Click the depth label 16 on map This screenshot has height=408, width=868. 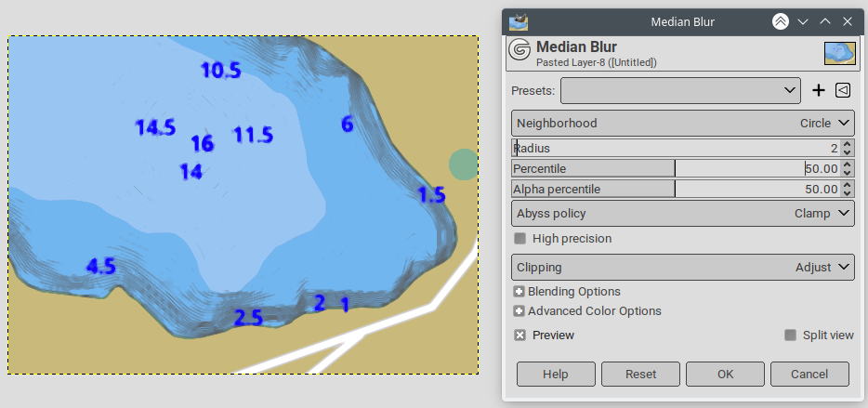pos(202,143)
